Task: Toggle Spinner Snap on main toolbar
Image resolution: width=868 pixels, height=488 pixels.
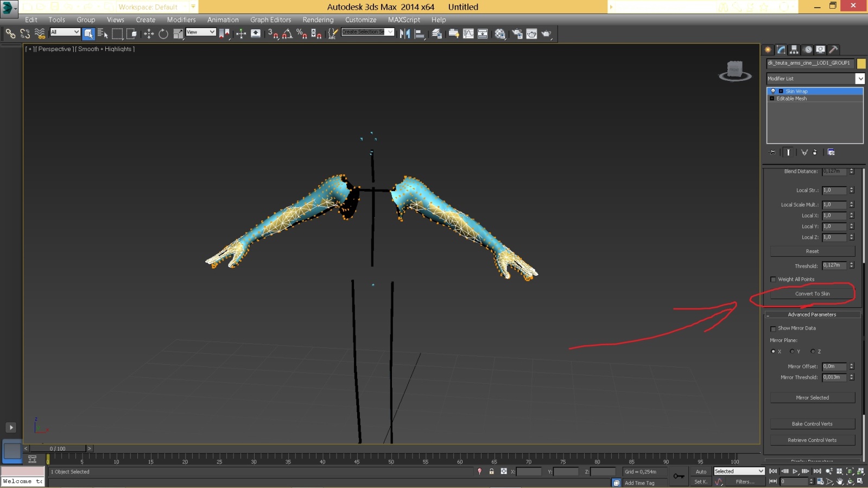Action: 316,34
